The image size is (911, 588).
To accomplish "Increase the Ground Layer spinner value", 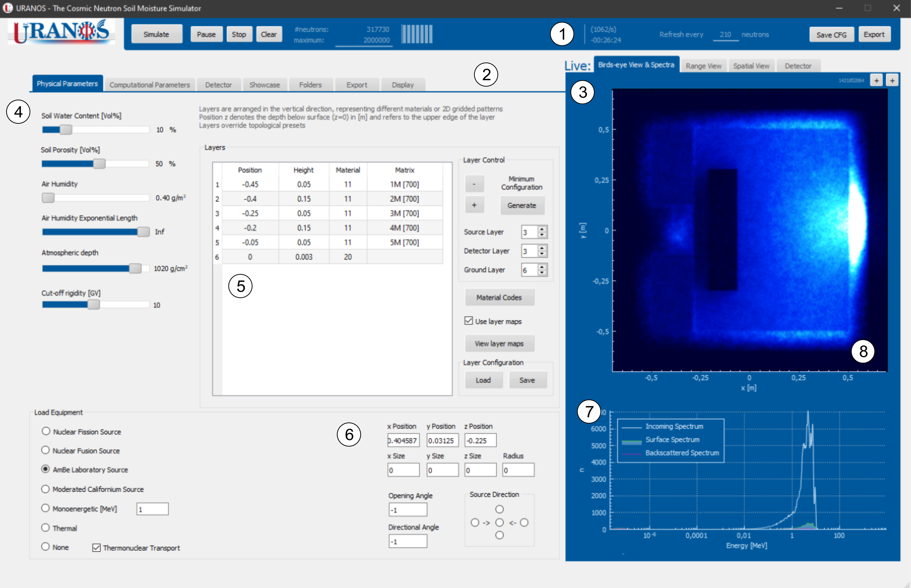I will point(542,267).
